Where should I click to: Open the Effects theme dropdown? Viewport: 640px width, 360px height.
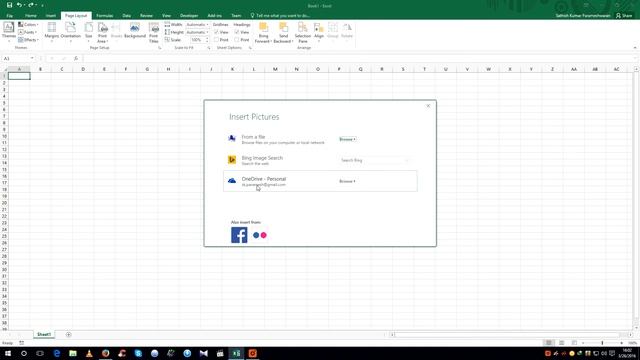[28, 40]
